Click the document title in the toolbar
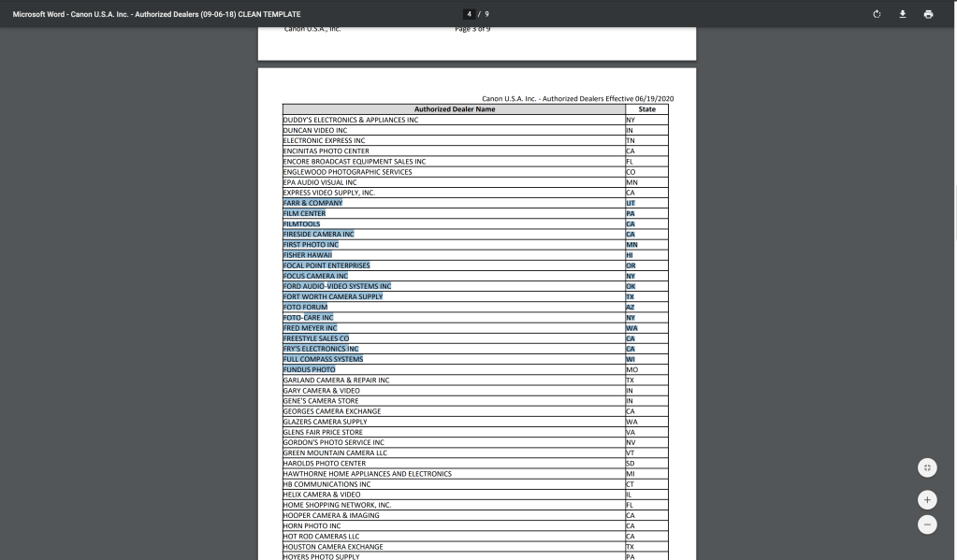Screen dimensions: 957x560 click(156, 14)
